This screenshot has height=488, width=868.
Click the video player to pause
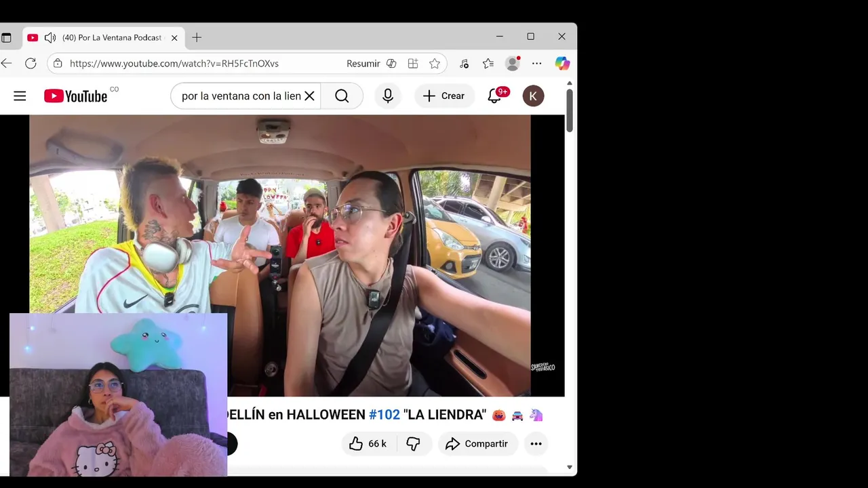(279, 256)
